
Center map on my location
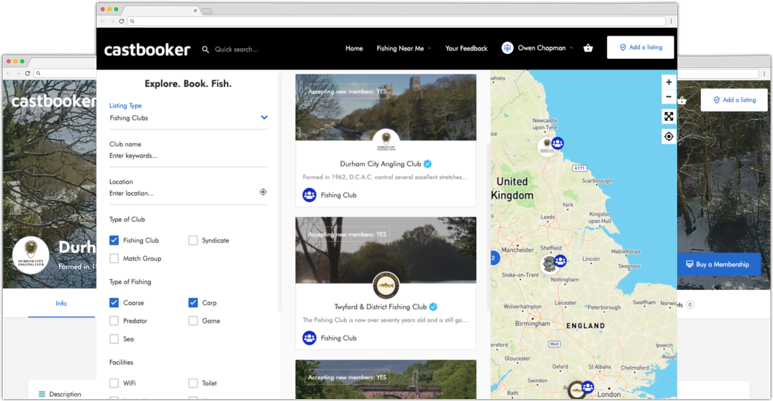668,137
